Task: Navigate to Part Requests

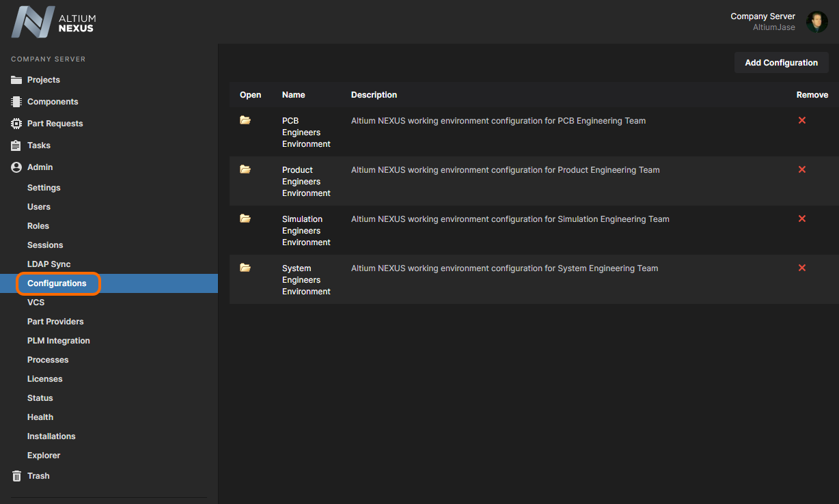Action: point(55,124)
